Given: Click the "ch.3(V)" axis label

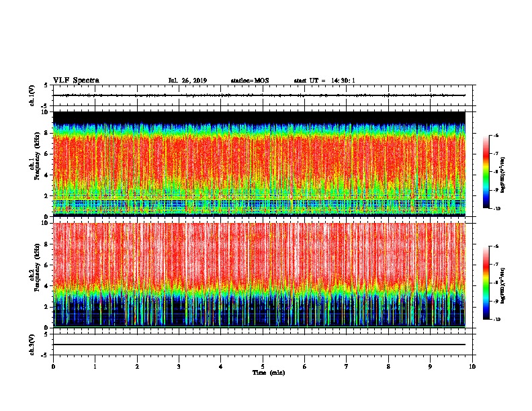Looking at the screenshot, I should pyautogui.click(x=32, y=345).
